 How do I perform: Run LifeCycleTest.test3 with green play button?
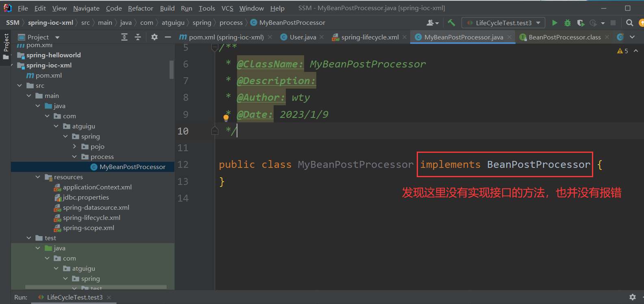coord(555,23)
